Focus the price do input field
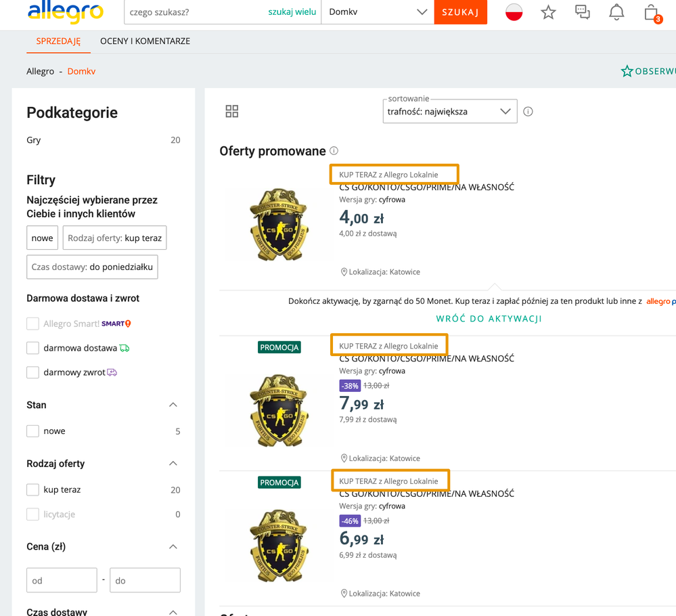This screenshot has height=616, width=676. tap(145, 580)
